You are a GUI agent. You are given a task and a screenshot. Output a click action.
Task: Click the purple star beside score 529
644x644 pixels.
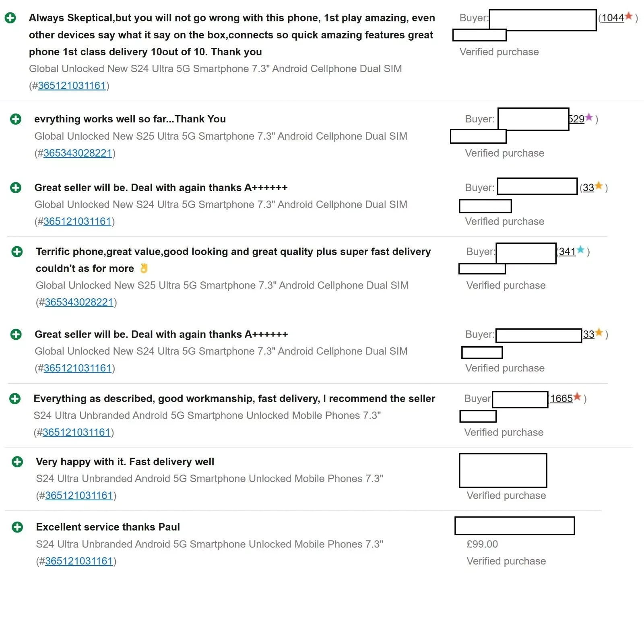589,118
